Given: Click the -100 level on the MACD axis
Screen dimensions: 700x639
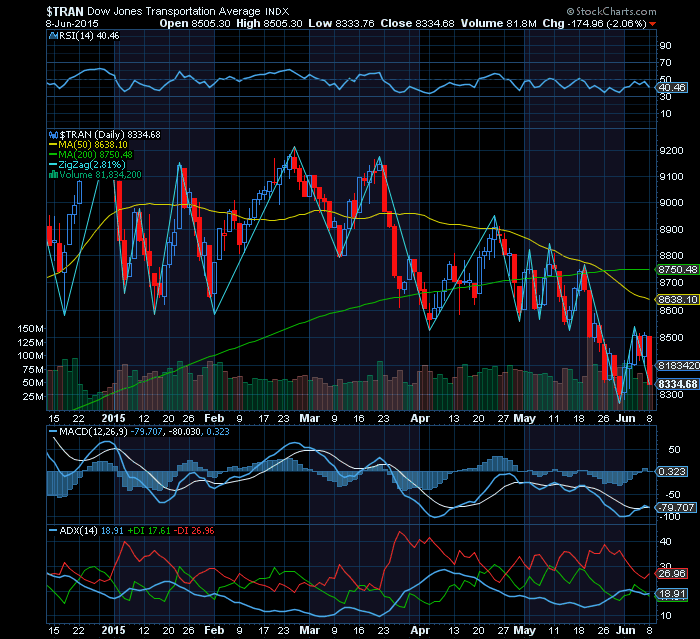Looking at the screenshot, I should point(670,517).
